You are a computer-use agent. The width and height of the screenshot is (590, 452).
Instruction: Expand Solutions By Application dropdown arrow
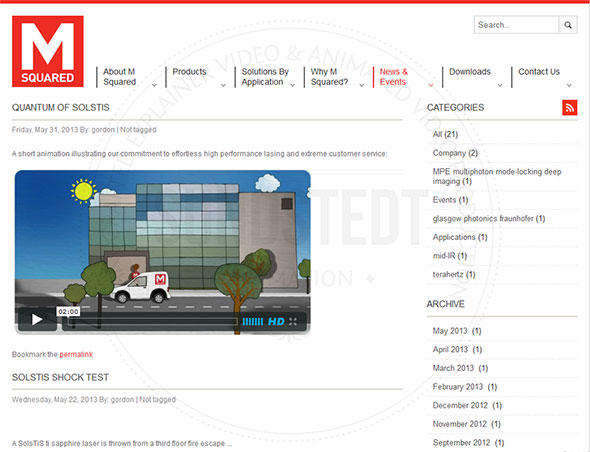point(292,85)
